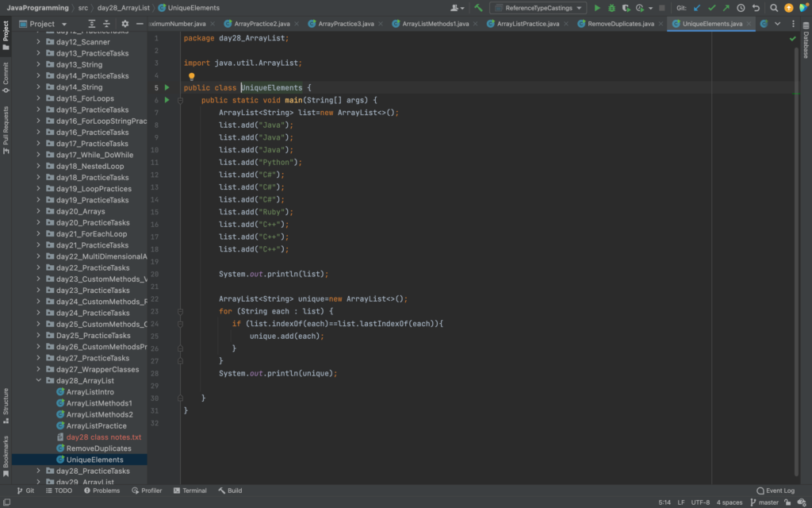This screenshot has height=508, width=812.
Task: Click the lightbulb quick-fix icon in the editor
Action: (x=191, y=76)
